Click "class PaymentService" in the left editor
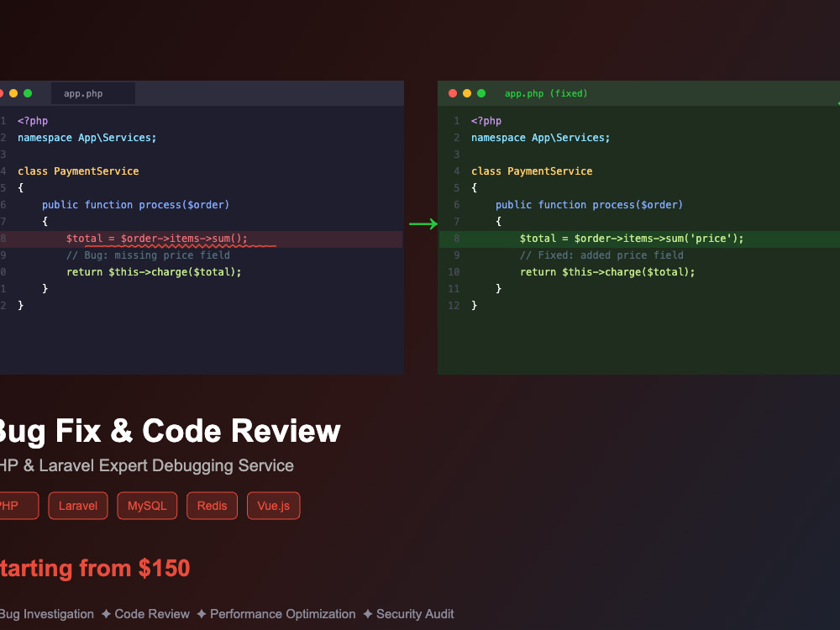The image size is (840, 630). coord(78,171)
